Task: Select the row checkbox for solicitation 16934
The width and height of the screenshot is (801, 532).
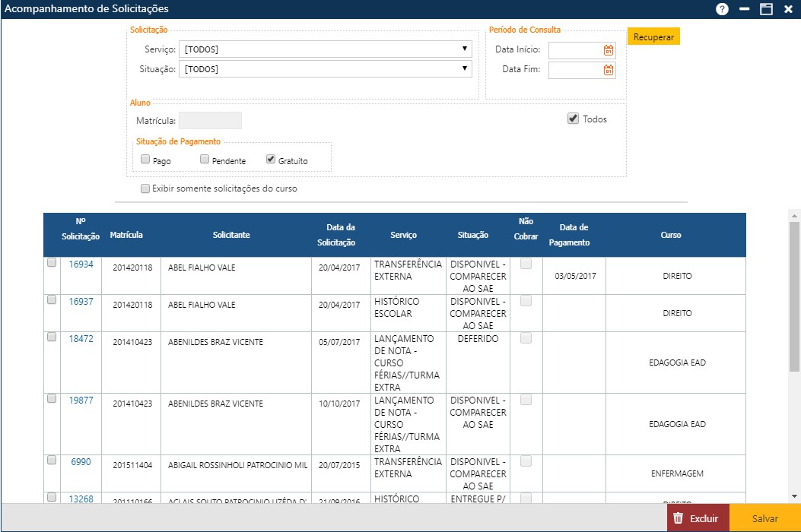Action: [x=51, y=261]
